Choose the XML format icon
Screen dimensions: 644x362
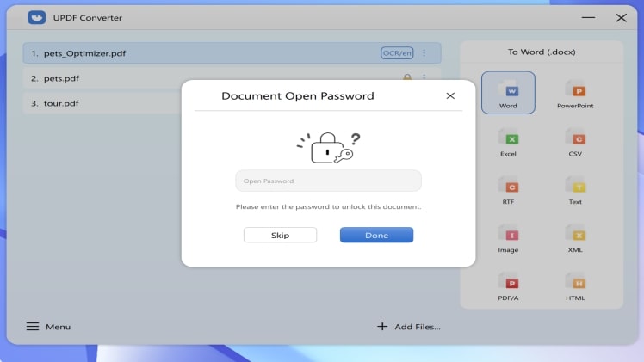tap(575, 236)
